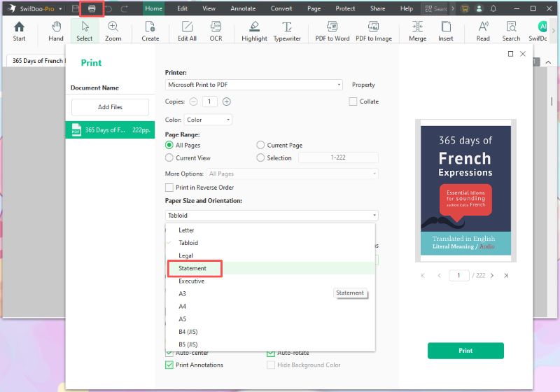Image resolution: width=560 pixels, height=392 pixels.
Task: Increase copies with the plus button
Action: (227, 101)
